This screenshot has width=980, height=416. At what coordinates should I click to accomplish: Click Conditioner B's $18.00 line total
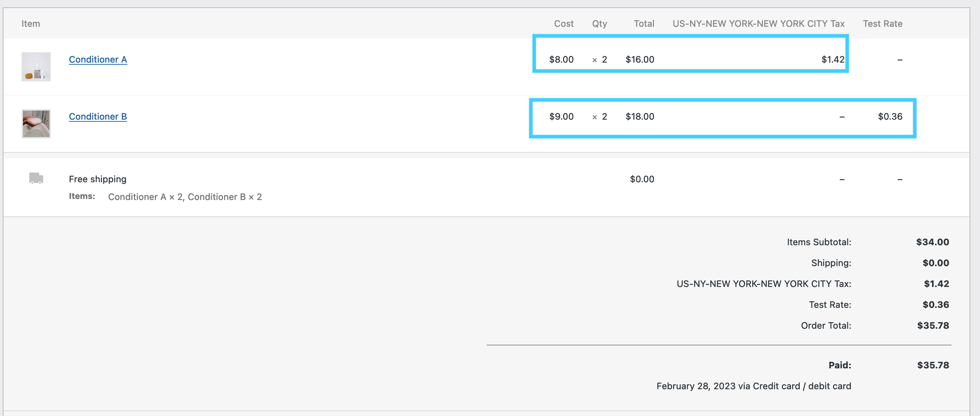(640, 117)
